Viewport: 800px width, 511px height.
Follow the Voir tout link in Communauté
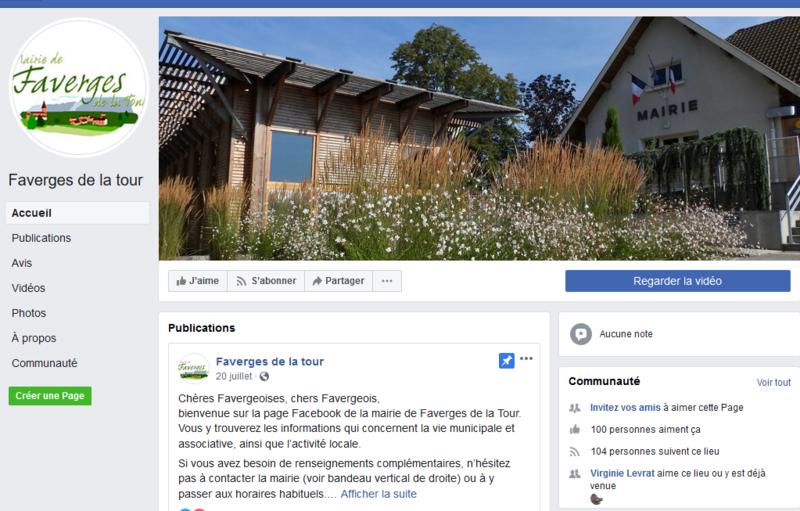tap(773, 382)
